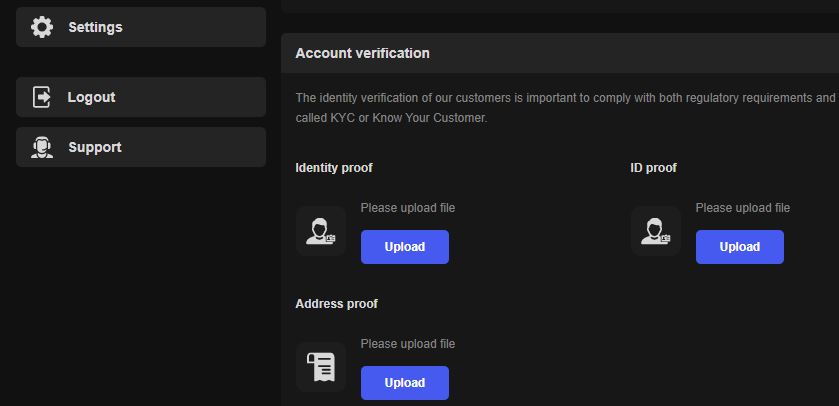Screen dimensions: 839x406
Task: Click the Support headset agent icon
Action: (42, 147)
